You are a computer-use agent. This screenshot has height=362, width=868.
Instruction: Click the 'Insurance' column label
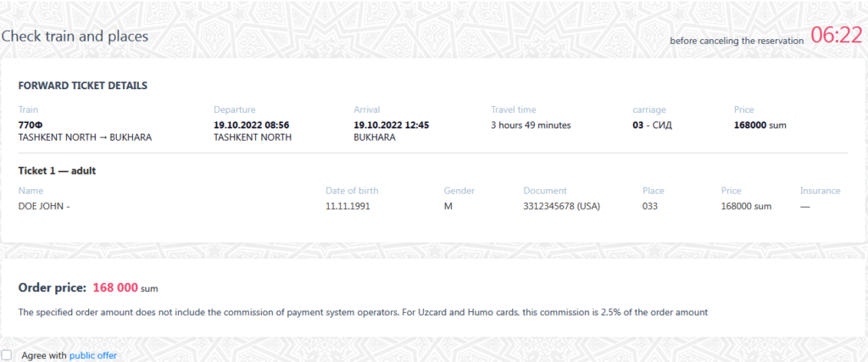click(820, 191)
